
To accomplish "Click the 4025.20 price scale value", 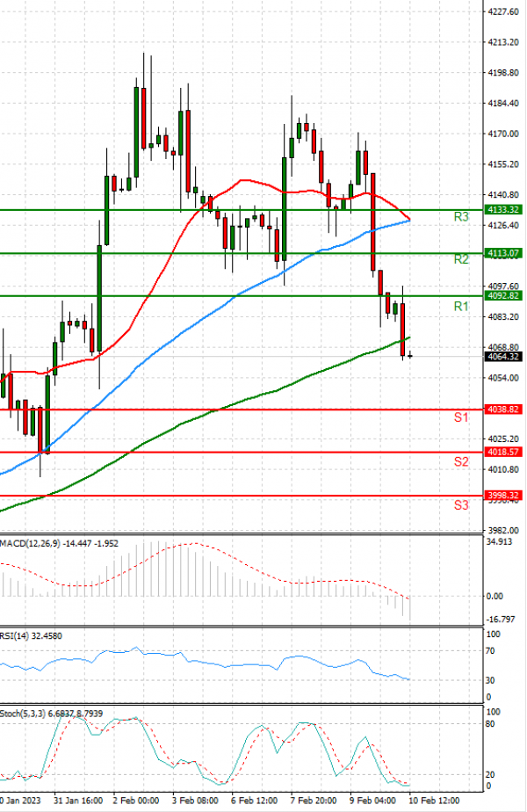I will click(x=503, y=439).
